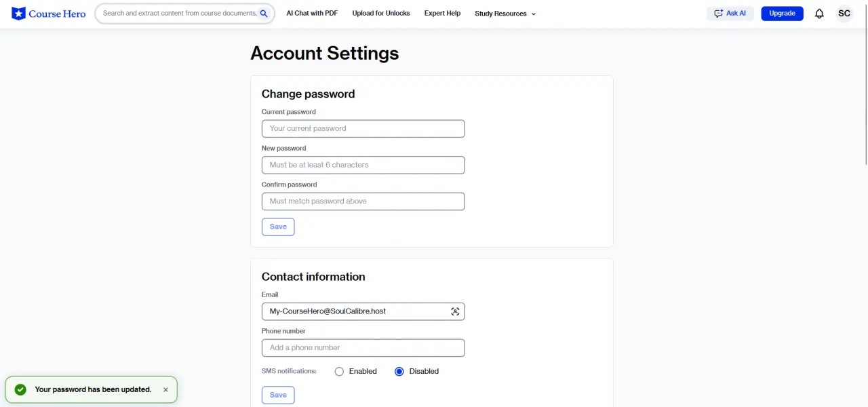Open notifications bell icon
868x407 pixels.
(819, 14)
